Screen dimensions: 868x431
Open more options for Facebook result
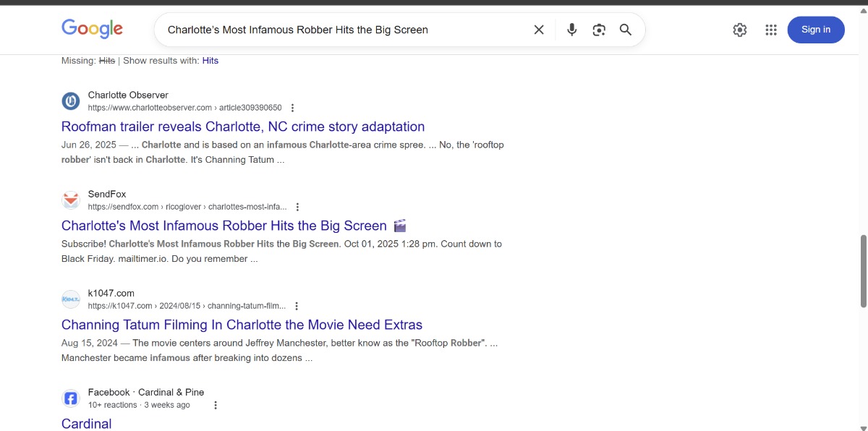(x=215, y=405)
